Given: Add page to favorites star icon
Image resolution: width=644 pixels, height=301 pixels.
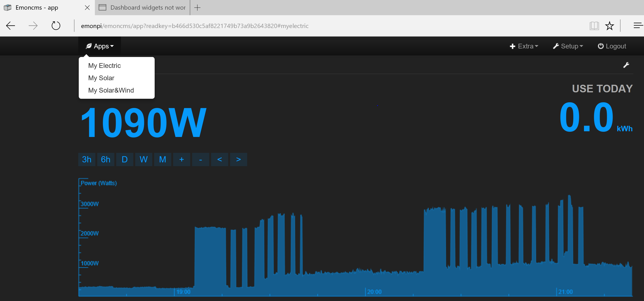Looking at the screenshot, I should coord(609,26).
